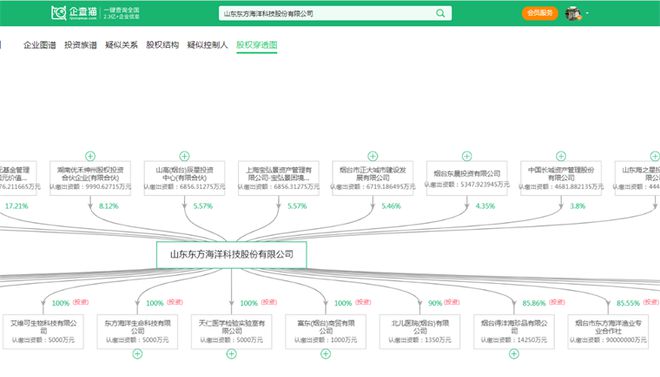Viewport: 660px width, 377px height.
Task: Click the 85.86% investment label
Action: point(534,303)
